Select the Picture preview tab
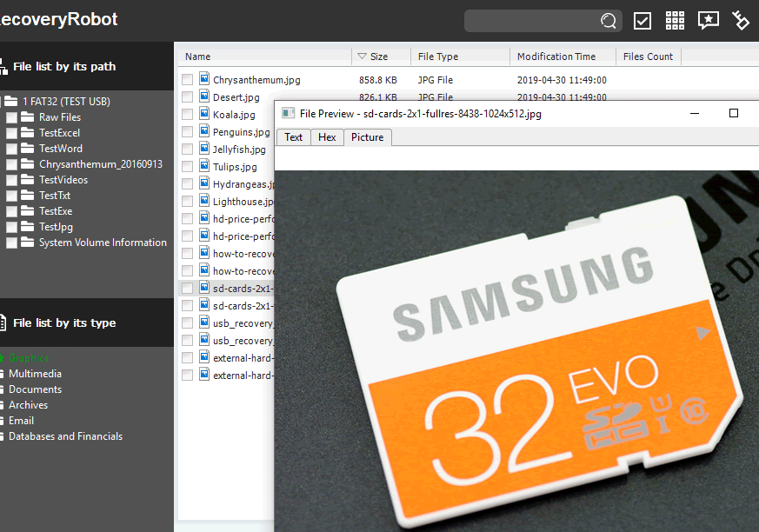Viewport: 759px width, 532px height. 368,137
